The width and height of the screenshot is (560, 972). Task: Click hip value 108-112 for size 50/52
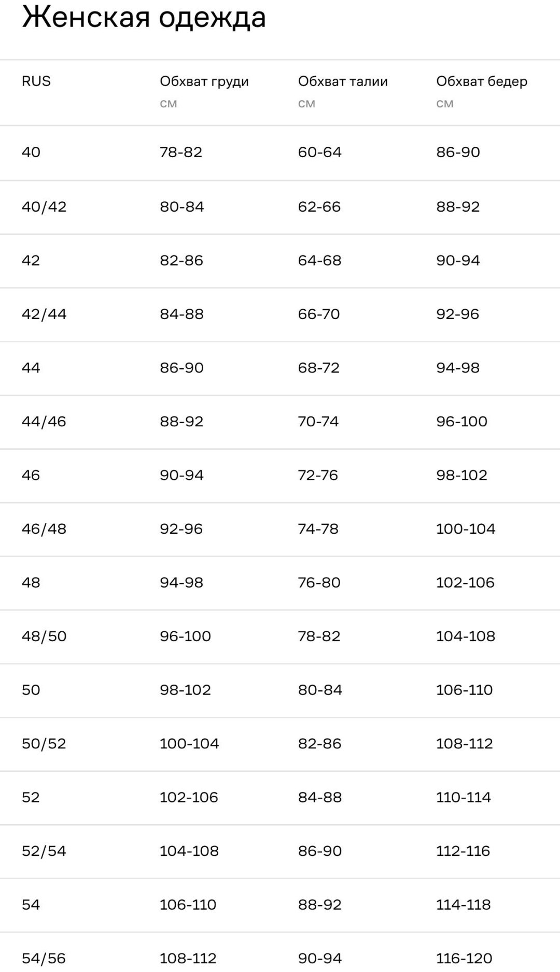pyautogui.click(x=465, y=743)
